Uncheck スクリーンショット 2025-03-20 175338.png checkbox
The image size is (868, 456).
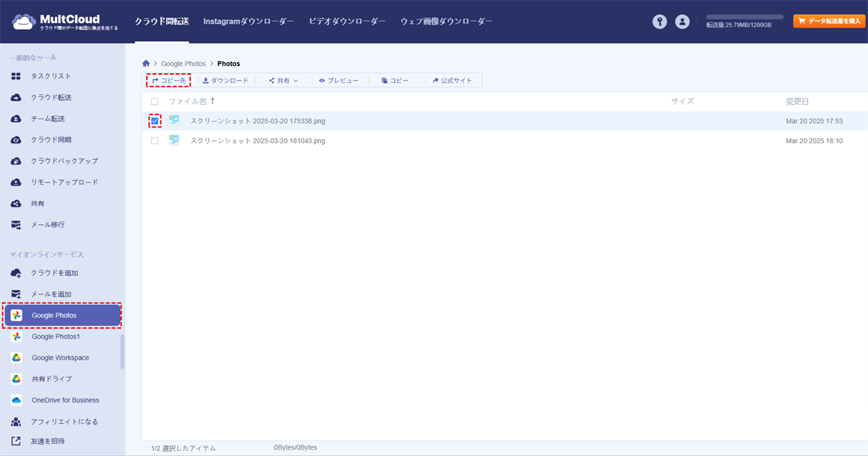pyautogui.click(x=155, y=121)
